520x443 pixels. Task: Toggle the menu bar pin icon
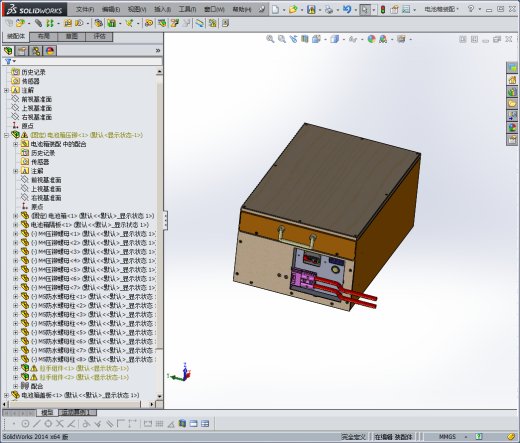[262, 9]
